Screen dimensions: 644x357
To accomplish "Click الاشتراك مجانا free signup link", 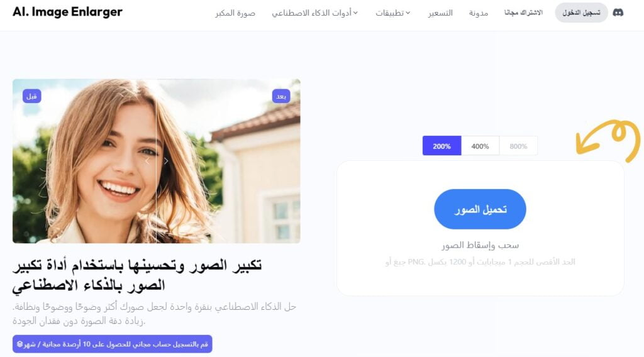I will click(523, 13).
